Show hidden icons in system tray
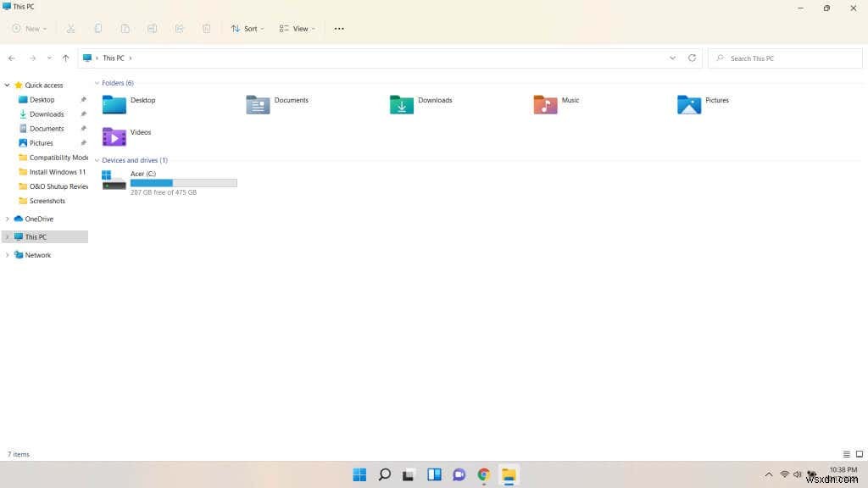The width and height of the screenshot is (868, 488). pos(768,474)
